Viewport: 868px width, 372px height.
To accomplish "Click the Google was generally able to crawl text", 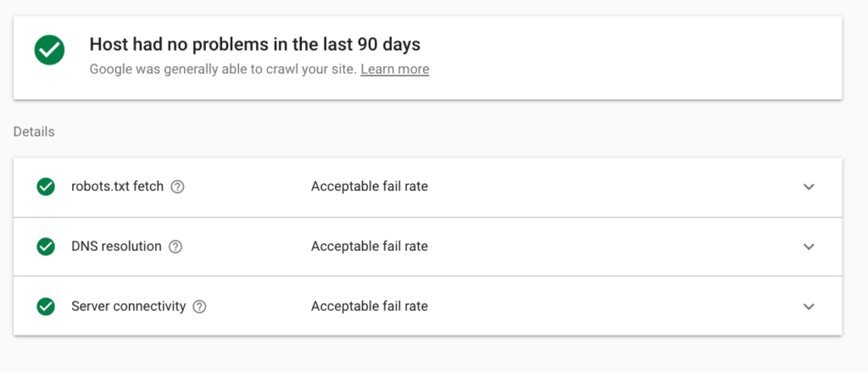I will (223, 69).
